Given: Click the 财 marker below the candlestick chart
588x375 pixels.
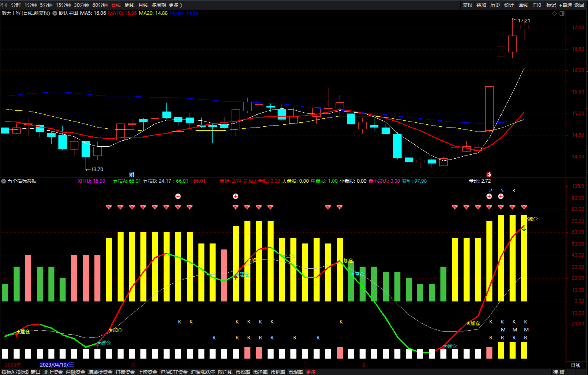Looking at the screenshot, I should click(132, 175).
